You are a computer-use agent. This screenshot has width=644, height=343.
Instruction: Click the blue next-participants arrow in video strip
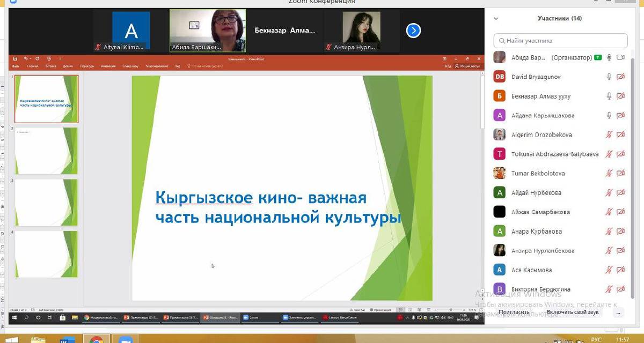coord(413,31)
